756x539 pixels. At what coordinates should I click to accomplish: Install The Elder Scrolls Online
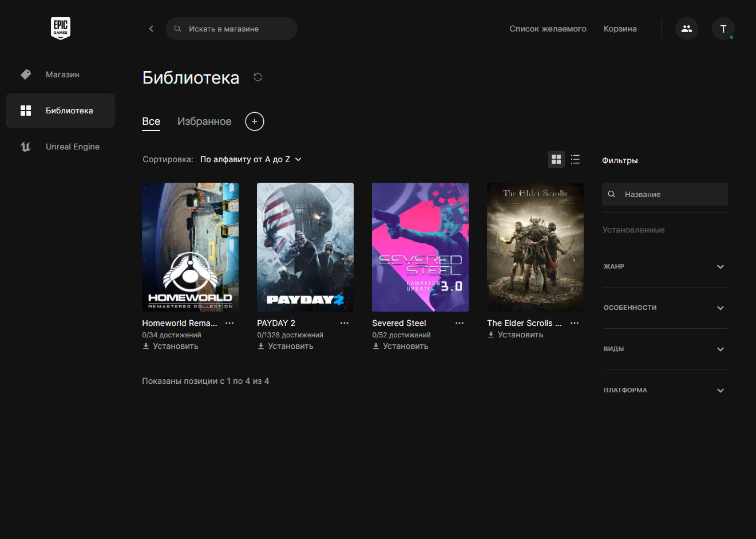pyautogui.click(x=516, y=335)
